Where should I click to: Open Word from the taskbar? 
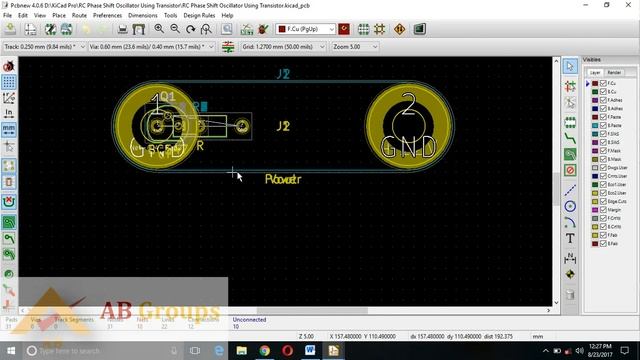[x=310, y=351]
